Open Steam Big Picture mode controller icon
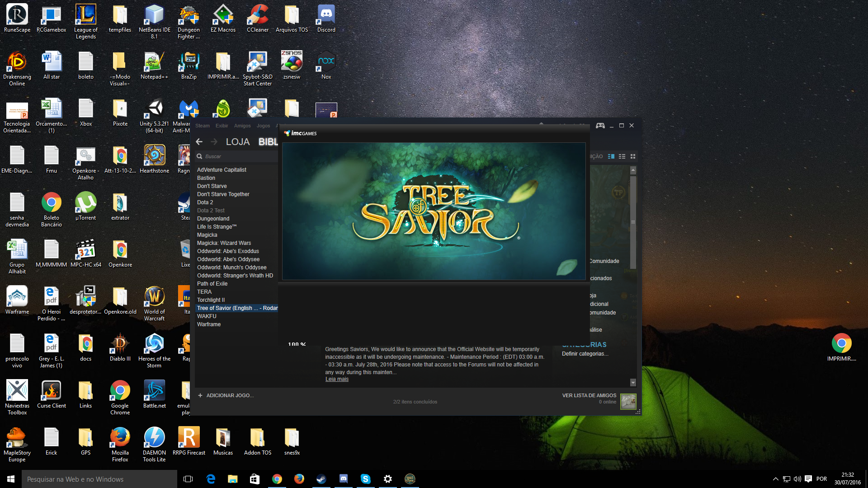 point(600,126)
